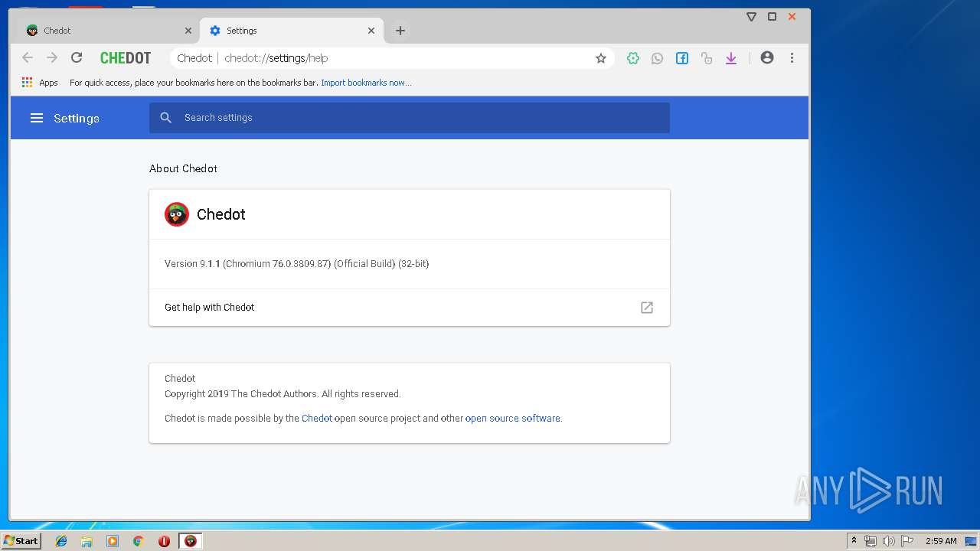Open a new tab with plus button
The width and height of the screenshot is (980, 551).
pos(400,31)
